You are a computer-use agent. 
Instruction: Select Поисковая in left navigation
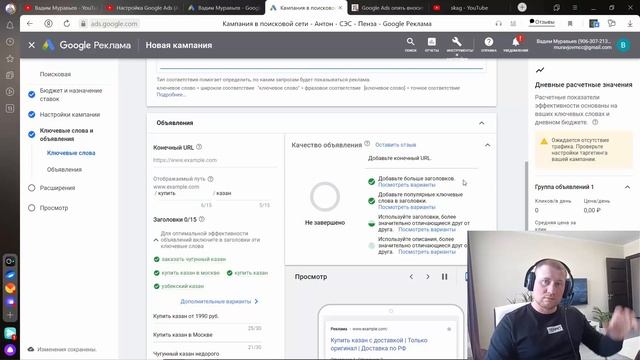(55, 74)
